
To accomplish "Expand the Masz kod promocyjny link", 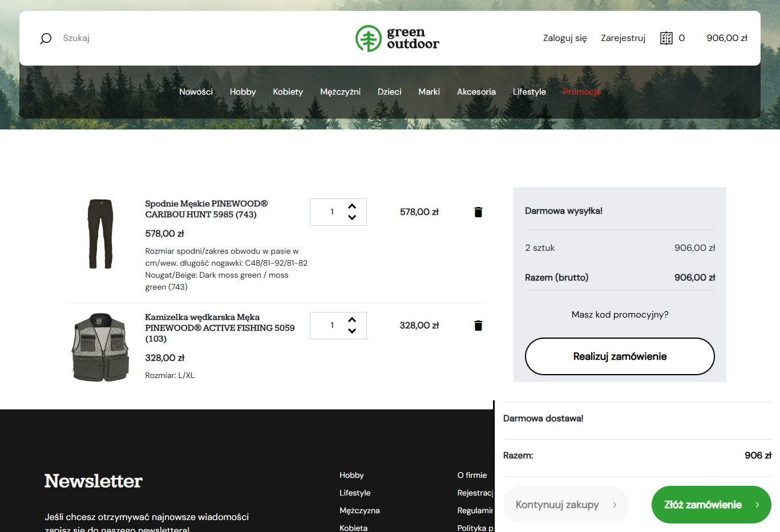I will tap(620, 315).
